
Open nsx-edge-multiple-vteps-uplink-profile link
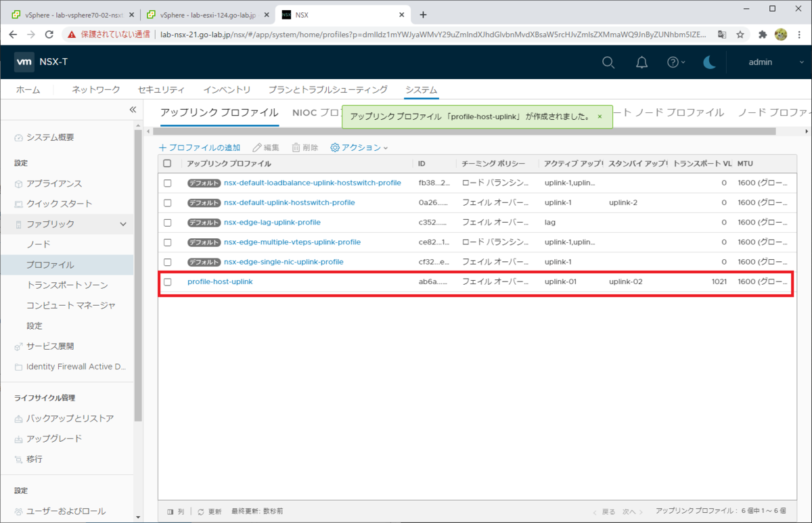click(292, 242)
